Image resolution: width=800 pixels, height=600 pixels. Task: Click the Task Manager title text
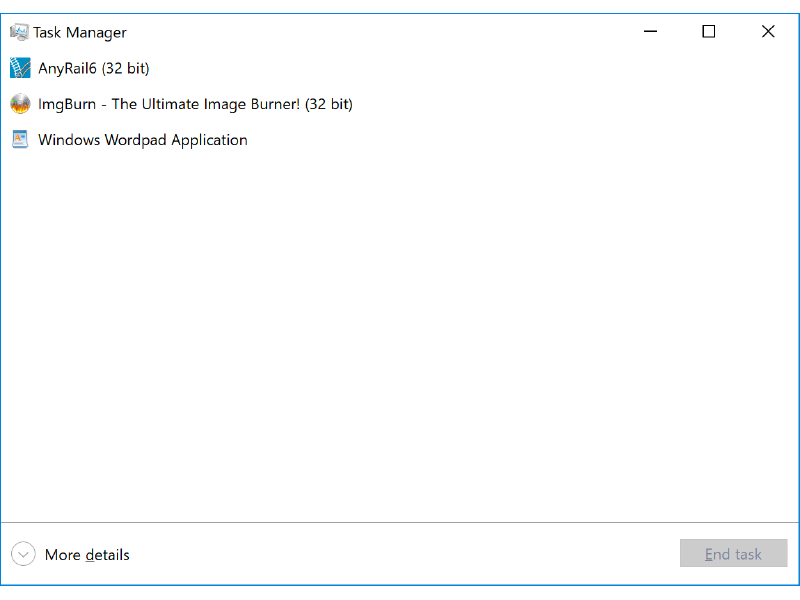tap(80, 32)
